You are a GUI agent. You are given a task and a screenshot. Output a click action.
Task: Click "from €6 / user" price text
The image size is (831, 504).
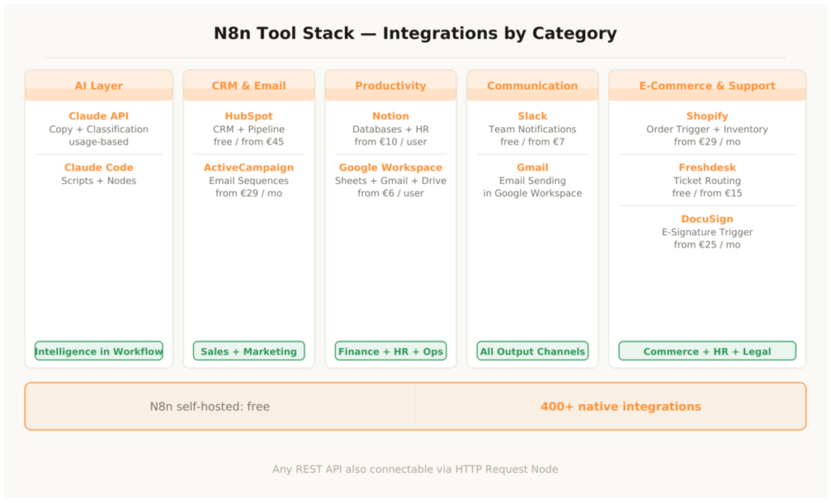point(390,193)
